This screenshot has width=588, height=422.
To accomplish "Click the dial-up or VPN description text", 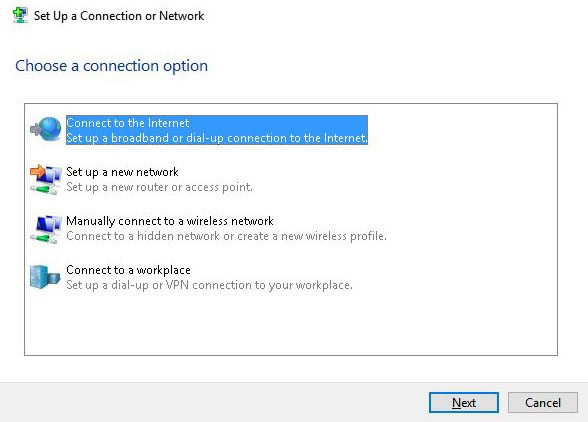I will tap(209, 285).
